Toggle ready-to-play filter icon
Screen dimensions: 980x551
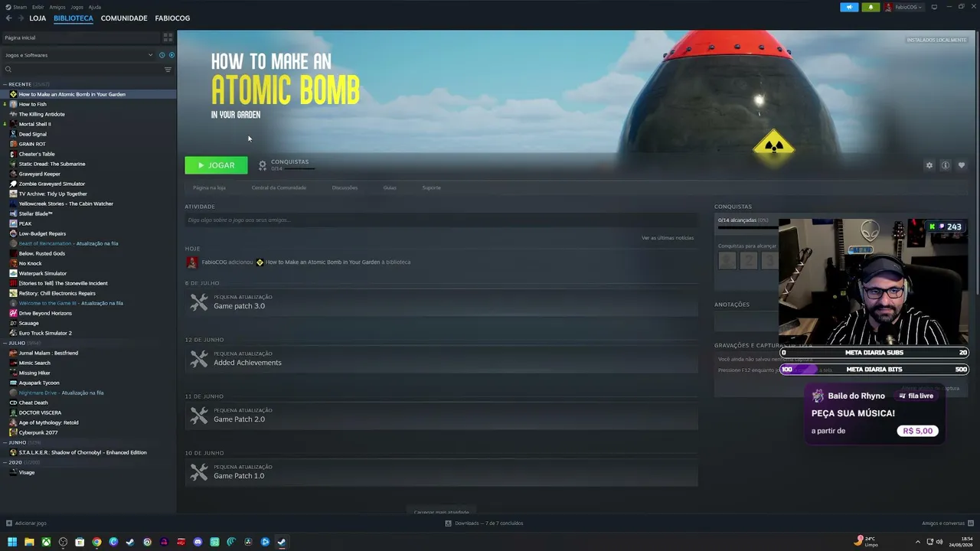pos(171,55)
